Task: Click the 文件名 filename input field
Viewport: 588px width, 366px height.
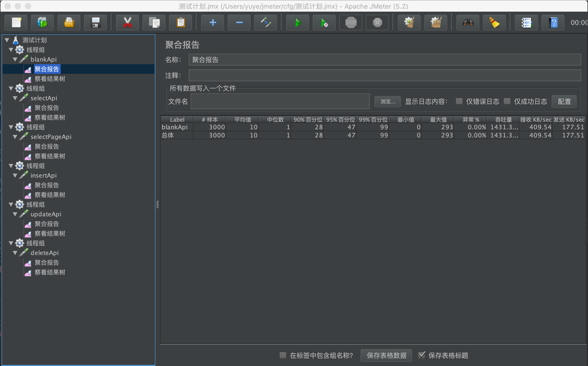Action: pyautogui.click(x=280, y=102)
